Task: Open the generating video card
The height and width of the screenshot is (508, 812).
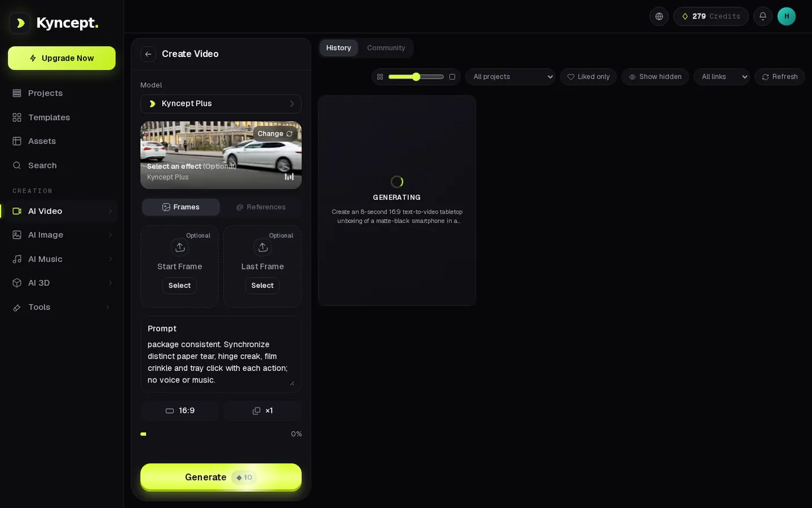Action: pos(397,200)
